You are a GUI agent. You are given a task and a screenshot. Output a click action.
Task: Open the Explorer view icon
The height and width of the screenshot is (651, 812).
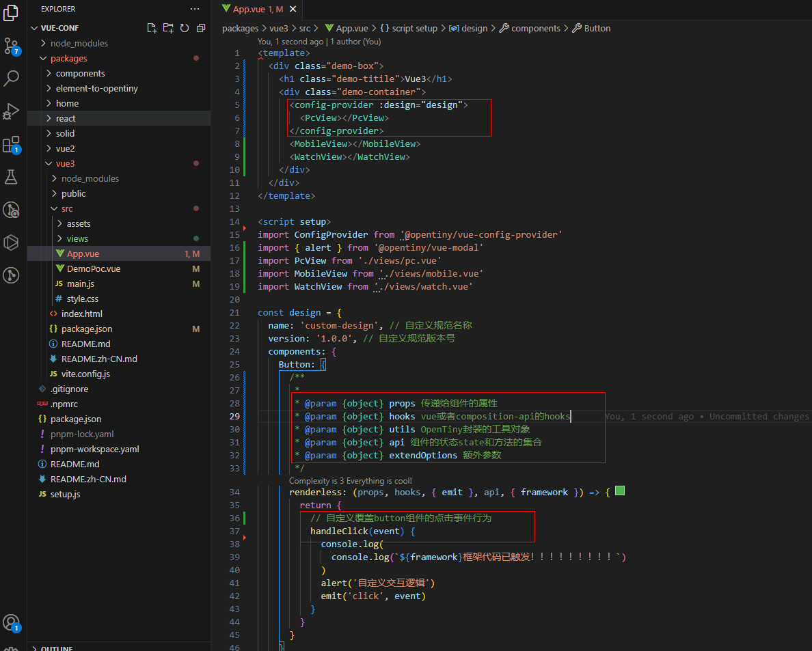point(11,12)
